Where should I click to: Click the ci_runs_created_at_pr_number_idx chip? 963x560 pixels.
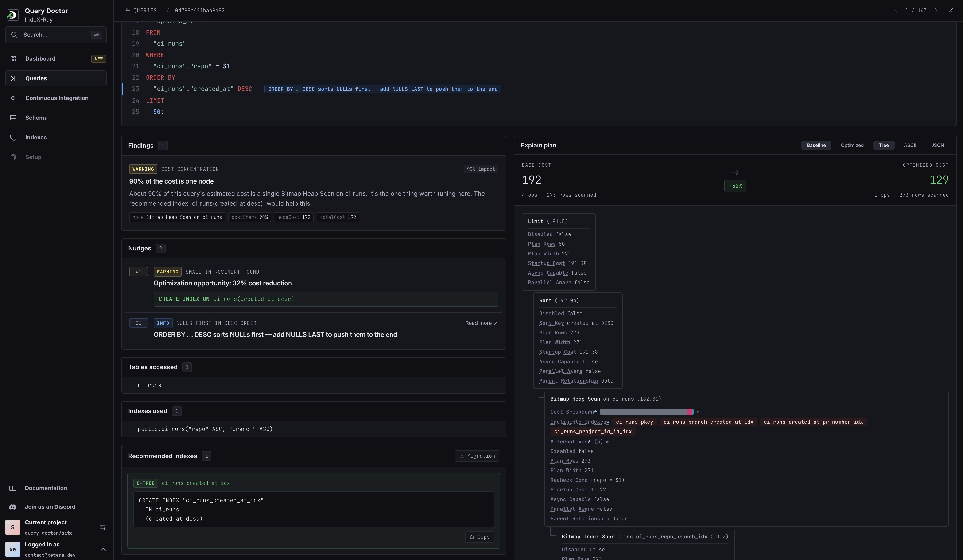click(x=813, y=422)
